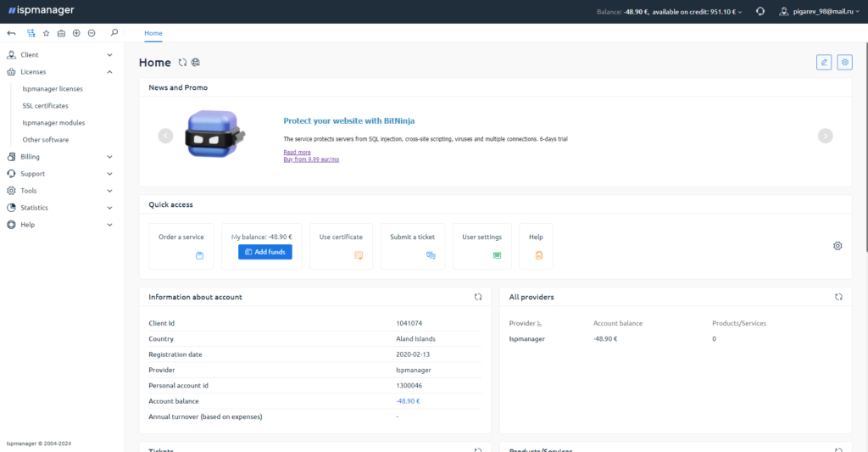The width and height of the screenshot is (868, 452).
Task: Refresh Information about account panel
Action: pos(478,297)
